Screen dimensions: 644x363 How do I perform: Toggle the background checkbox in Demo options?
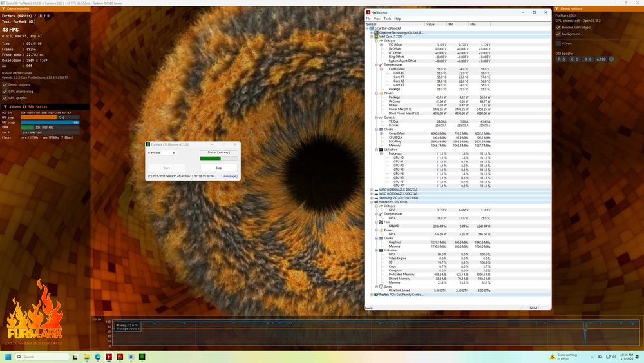coord(558,34)
